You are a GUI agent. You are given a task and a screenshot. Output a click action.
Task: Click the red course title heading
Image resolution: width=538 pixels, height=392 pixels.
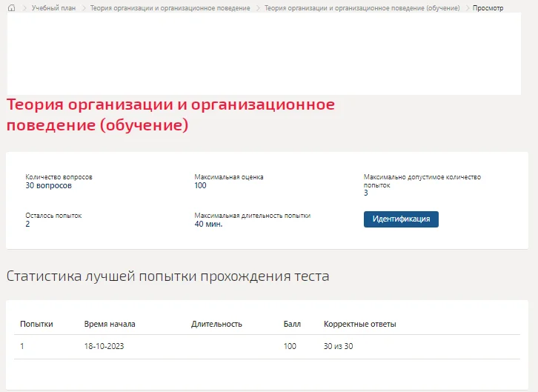pos(170,115)
